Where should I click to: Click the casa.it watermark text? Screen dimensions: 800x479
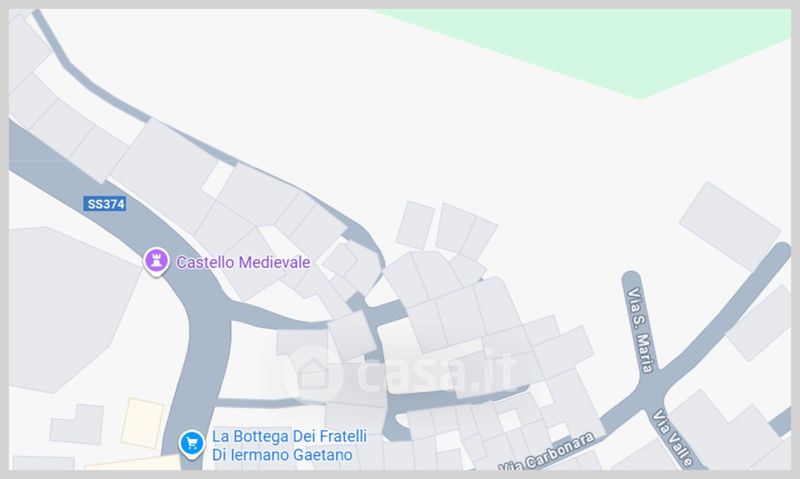(437, 371)
